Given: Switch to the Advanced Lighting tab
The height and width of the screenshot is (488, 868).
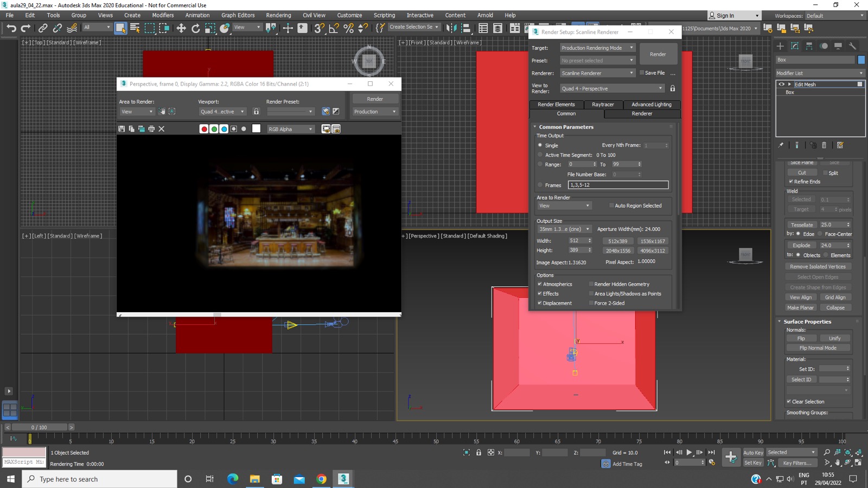Looking at the screenshot, I should (652, 105).
